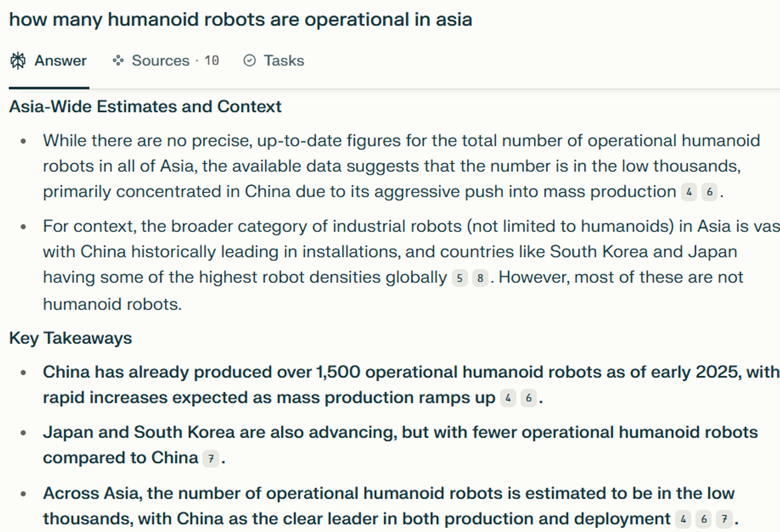Open the Answer tab
The image size is (780, 532).
(x=49, y=61)
